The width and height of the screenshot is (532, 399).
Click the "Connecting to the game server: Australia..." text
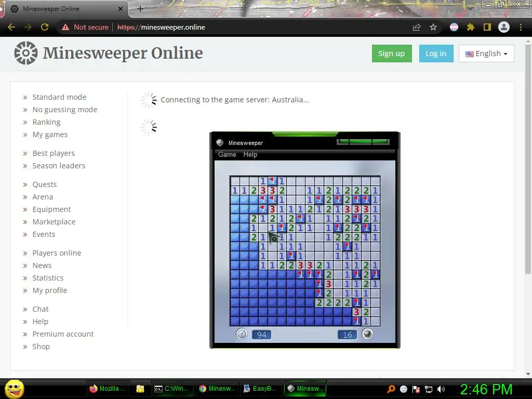coord(235,100)
